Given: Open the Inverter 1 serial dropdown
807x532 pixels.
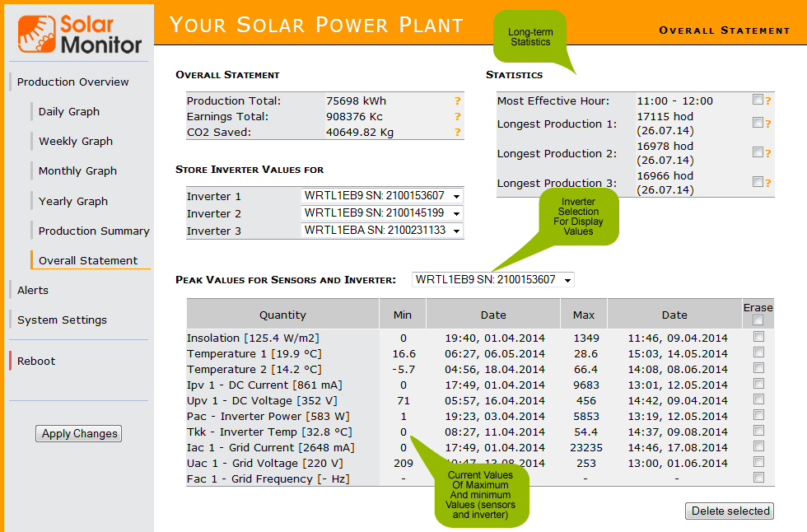Looking at the screenshot, I should coord(382,196).
